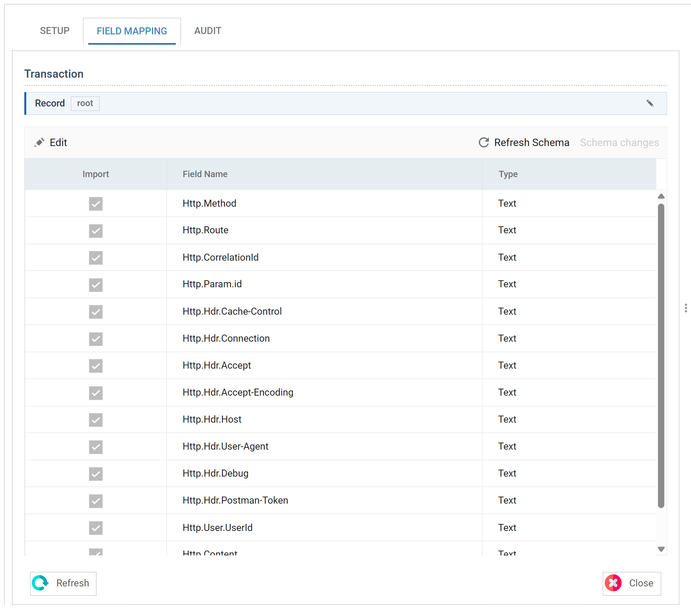The width and height of the screenshot is (691, 616).
Task: Toggle Import checkbox for Http.Hdr.User-Agent
Action: (96, 447)
